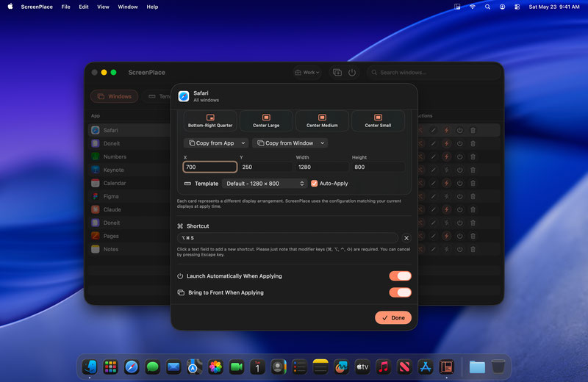The width and height of the screenshot is (588, 382).
Task: Click the Width field showing 1280
Action: point(322,167)
